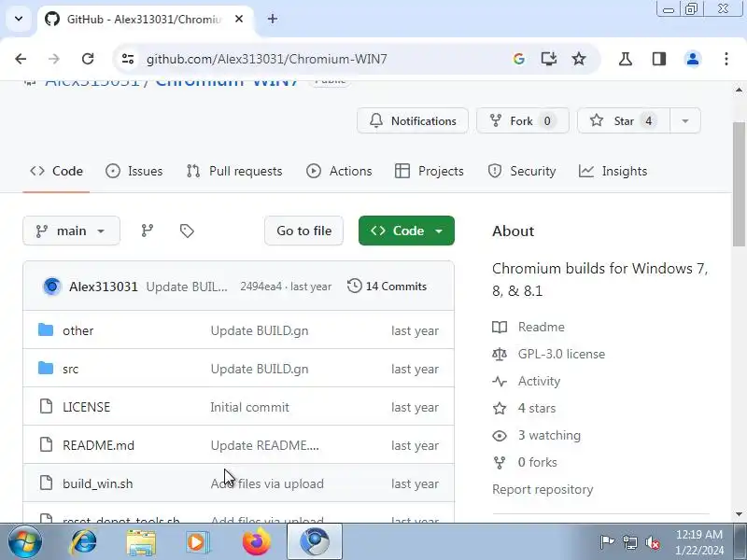This screenshot has width=747, height=560.
Task: Open the Chrome Labs flask icon
Action: coord(626,59)
